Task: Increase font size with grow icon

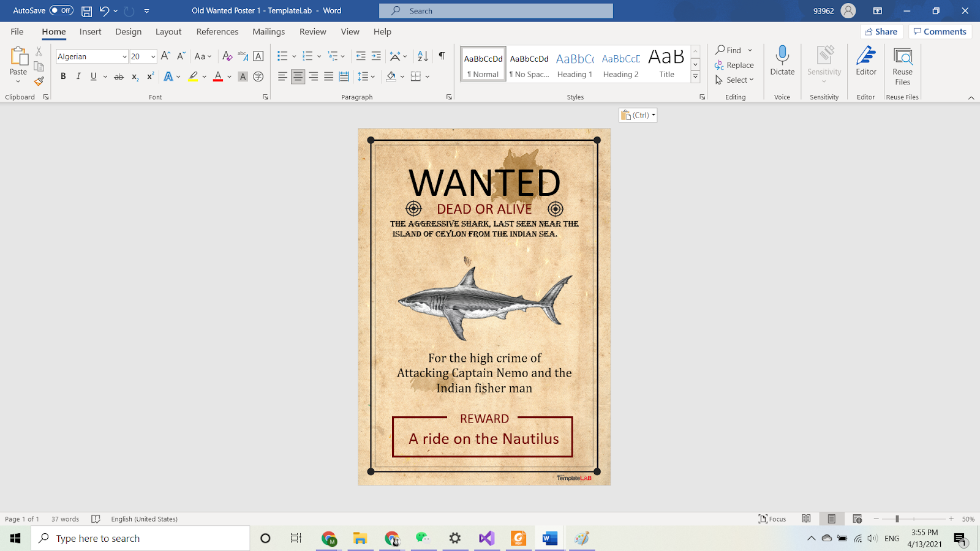Action: coord(165,56)
